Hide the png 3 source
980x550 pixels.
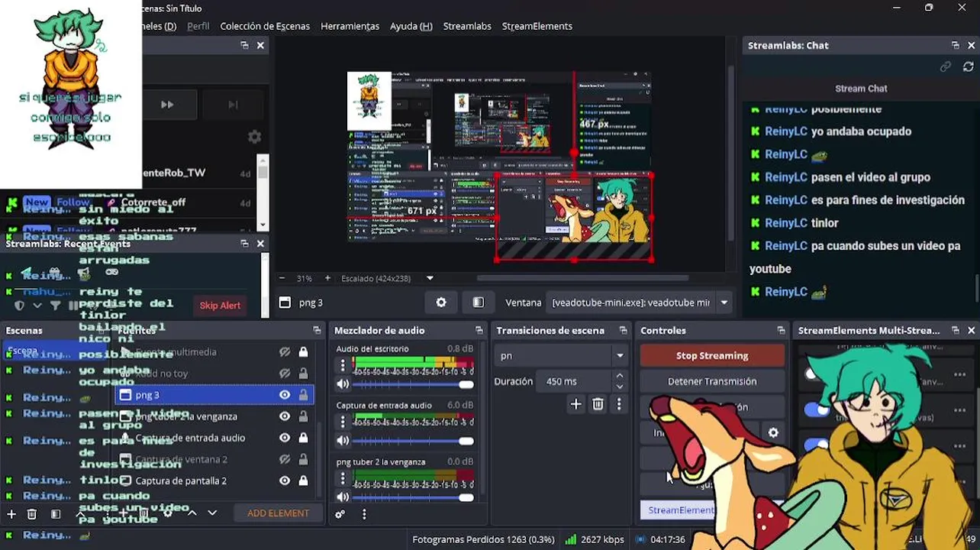point(285,395)
